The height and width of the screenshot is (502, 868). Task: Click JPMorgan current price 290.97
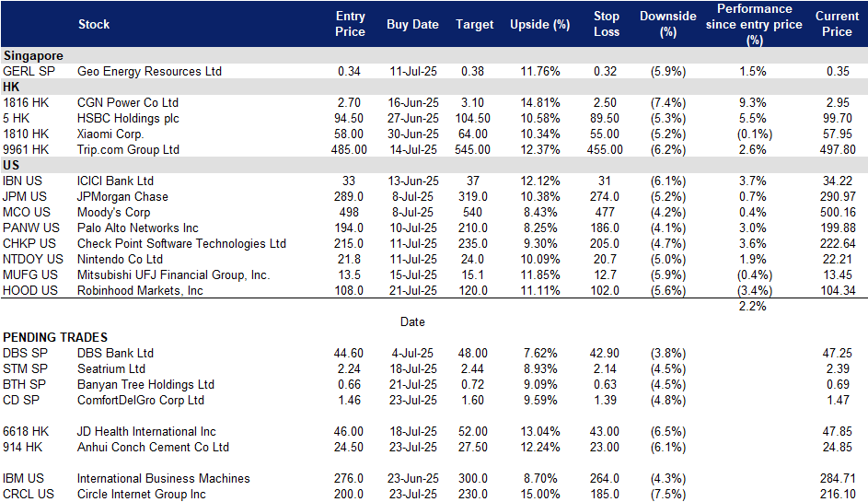(x=838, y=197)
